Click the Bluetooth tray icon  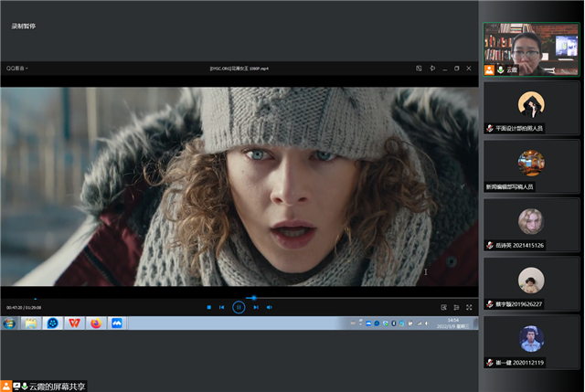click(x=394, y=323)
